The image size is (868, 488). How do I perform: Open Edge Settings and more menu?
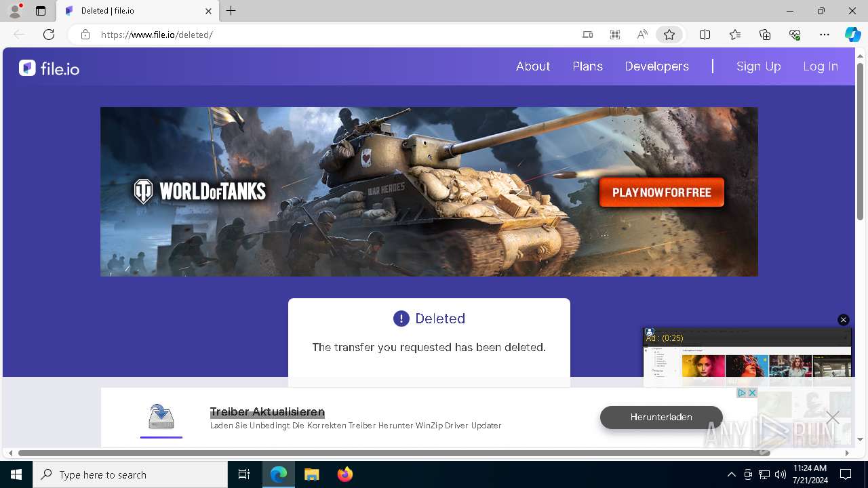[x=825, y=35]
